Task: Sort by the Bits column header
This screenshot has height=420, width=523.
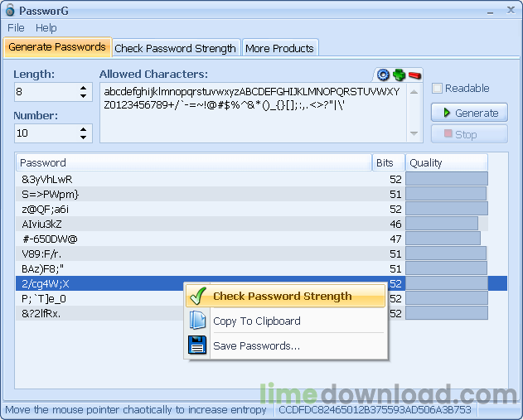Action: (388, 162)
